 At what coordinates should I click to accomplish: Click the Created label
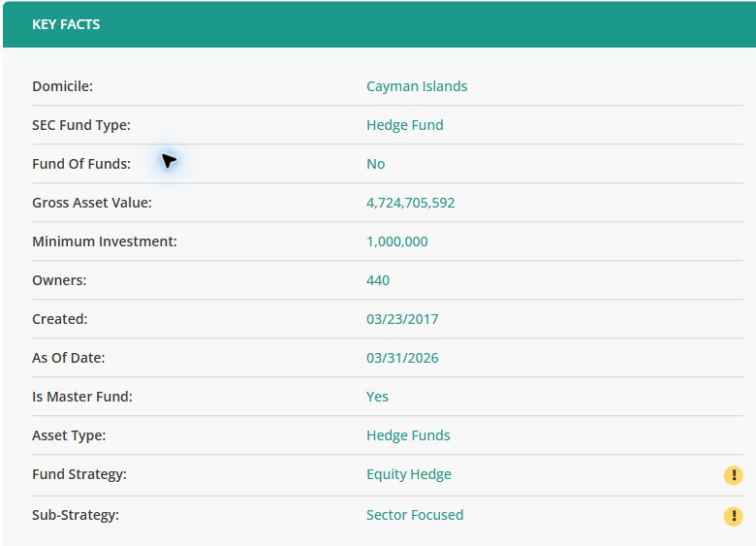59,319
